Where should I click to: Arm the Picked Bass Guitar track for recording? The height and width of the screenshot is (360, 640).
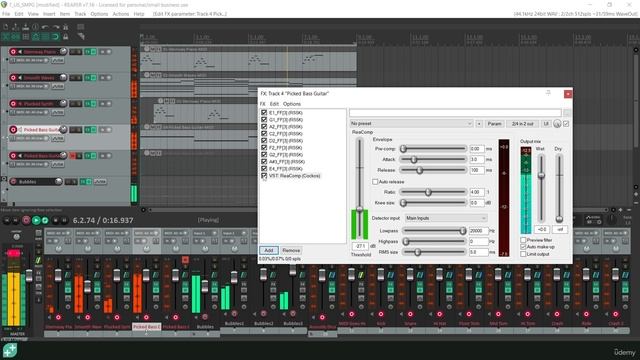pyautogui.click(x=13, y=130)
